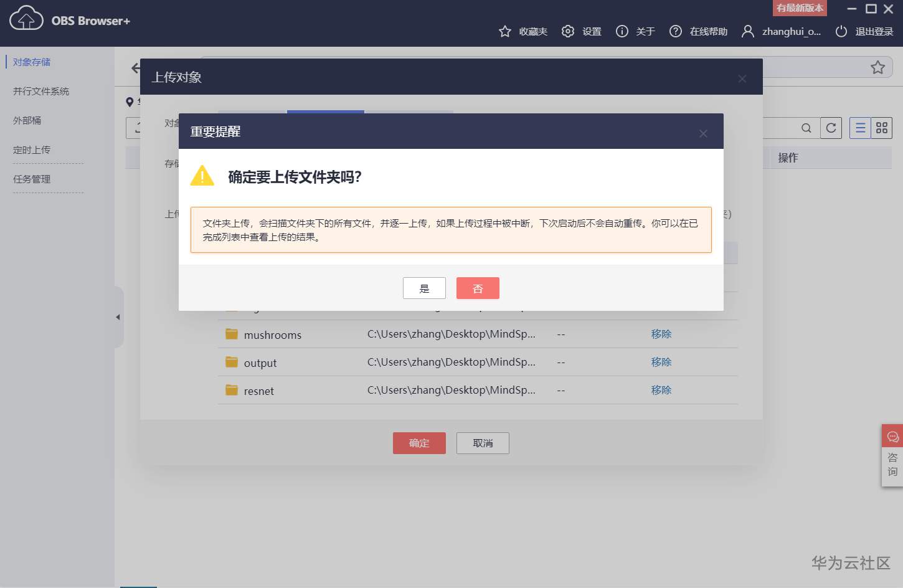The image size is (903, 588).
Task: Open 在线帮助 question mark icon
Action: tap(675, 31)
